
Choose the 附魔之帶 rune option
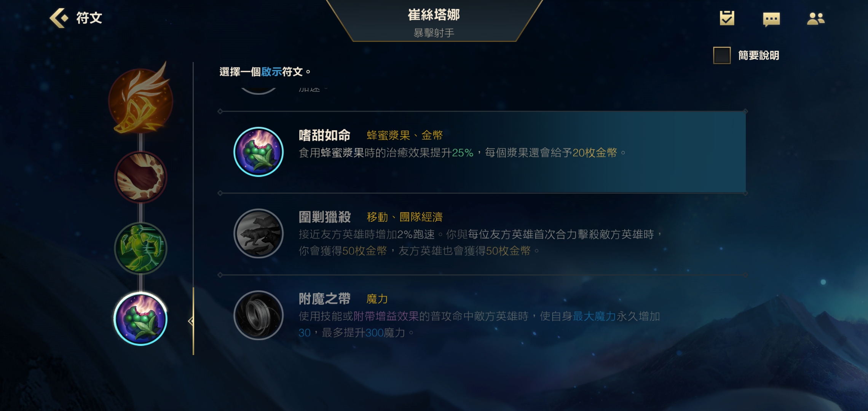(482, 316)
